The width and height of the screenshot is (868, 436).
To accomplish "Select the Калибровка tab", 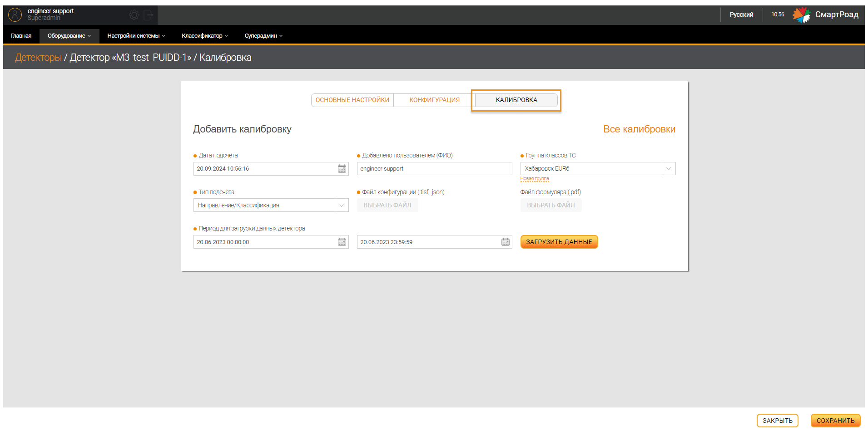I will [x=516, y=100].
